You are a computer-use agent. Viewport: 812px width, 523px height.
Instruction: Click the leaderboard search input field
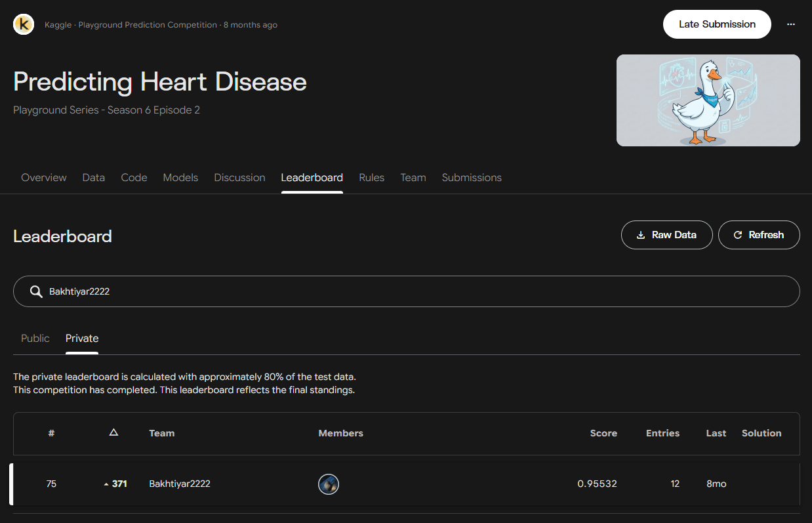pos(407,291)
